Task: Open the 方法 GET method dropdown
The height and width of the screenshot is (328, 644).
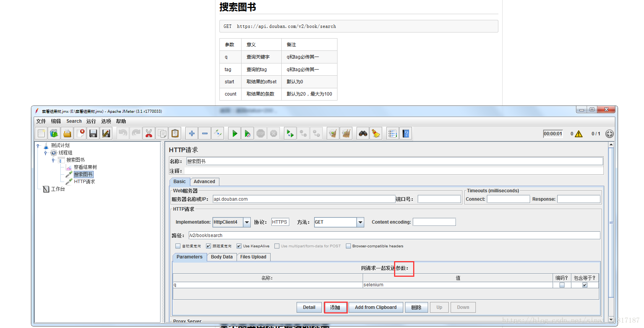Action: pos(360,222)
